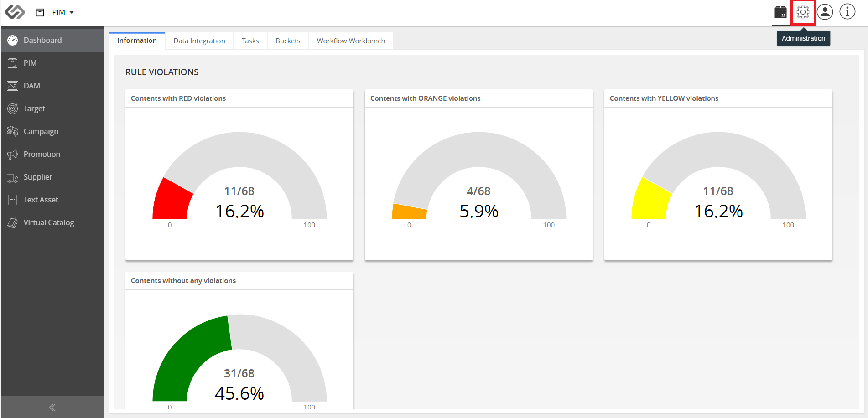The image size is (868, 418).
Task: Open Workflow Workbench tab
Action: coord(351,41)
